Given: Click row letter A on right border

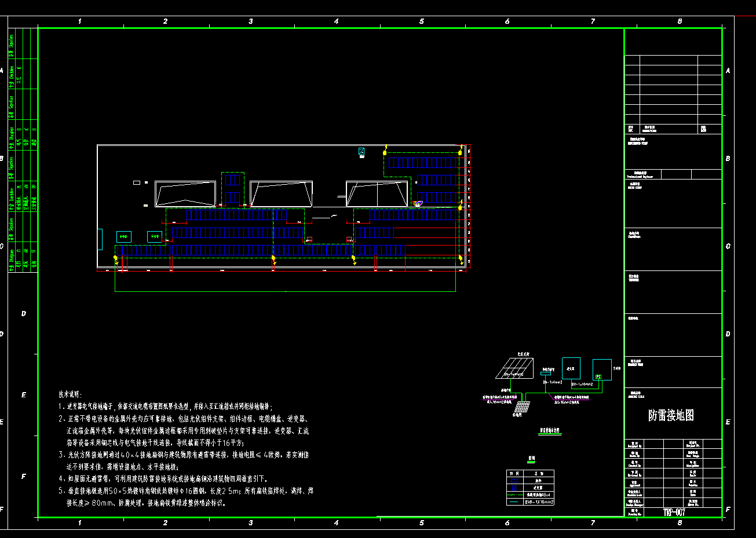Looking at the screenshot, I should 728,70.
